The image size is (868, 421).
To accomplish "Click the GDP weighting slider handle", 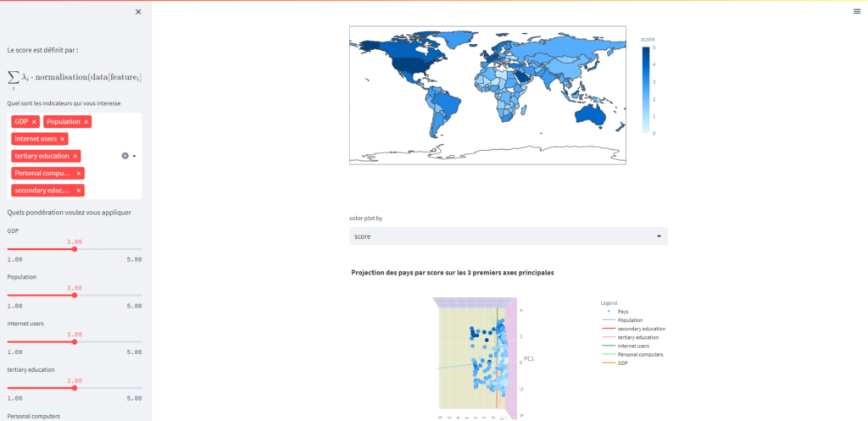I will coord(75,249).
